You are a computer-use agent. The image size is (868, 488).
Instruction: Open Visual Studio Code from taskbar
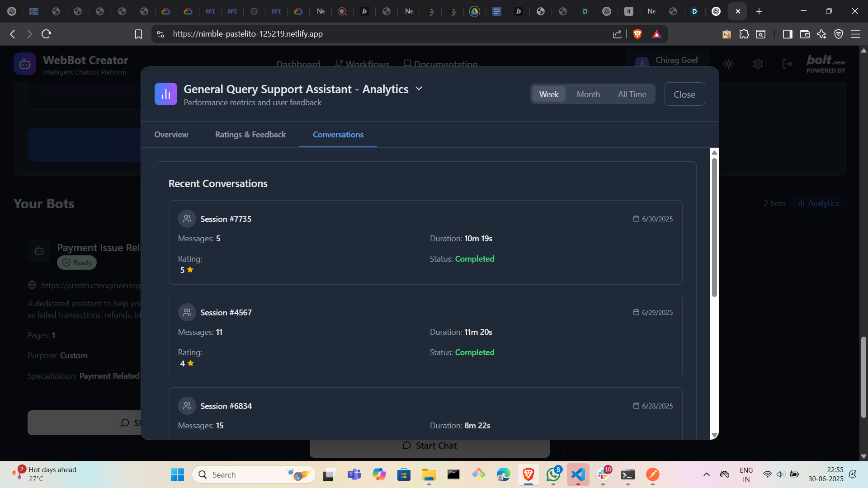578,474
